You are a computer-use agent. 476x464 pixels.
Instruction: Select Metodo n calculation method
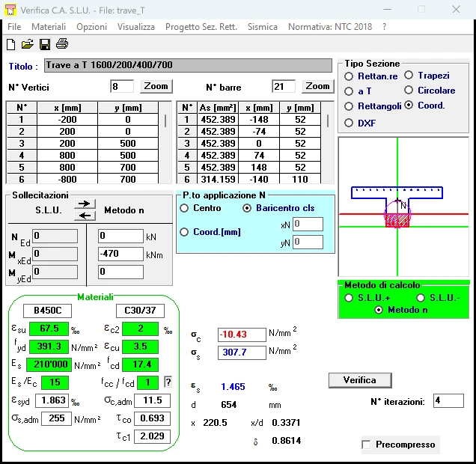click(379, 310)
